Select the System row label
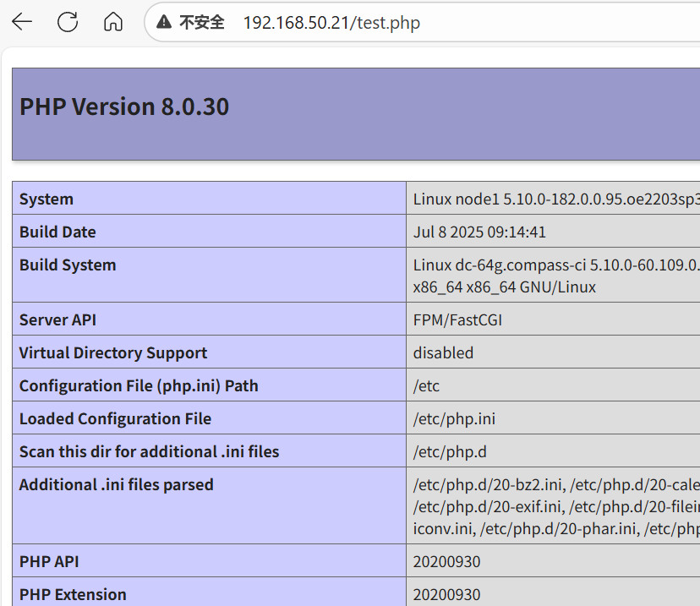Screen dimensions: 700x606 [46, 199]
